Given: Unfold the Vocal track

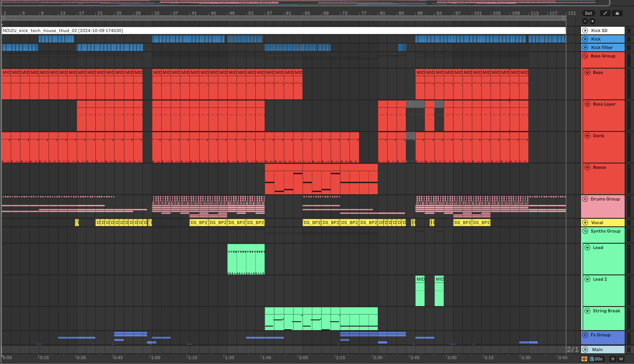Looking at the screenshot, I should pyautogui.click(x=585, y=223).
